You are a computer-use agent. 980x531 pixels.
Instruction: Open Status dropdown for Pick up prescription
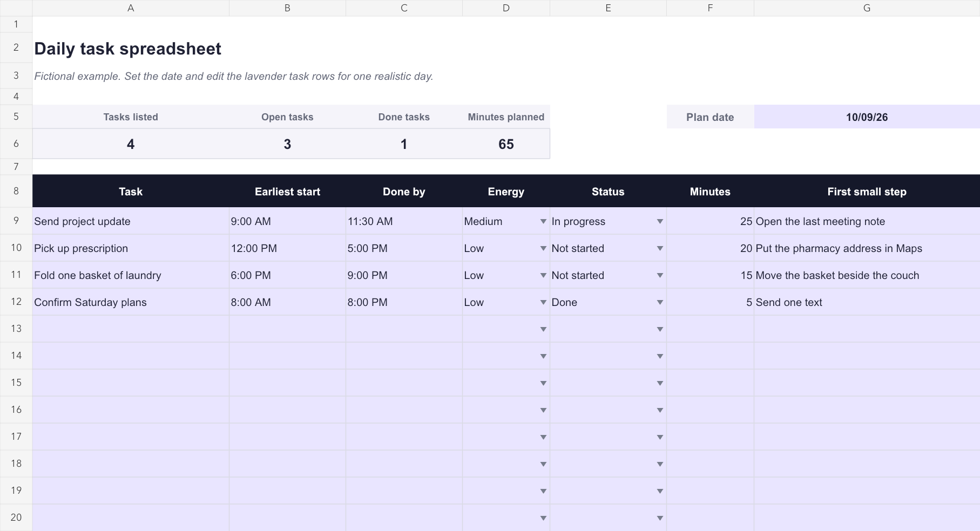(x=660, y=248)
